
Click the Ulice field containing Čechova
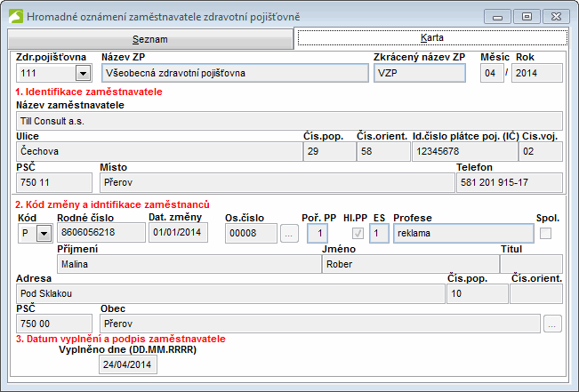[159, 151]
